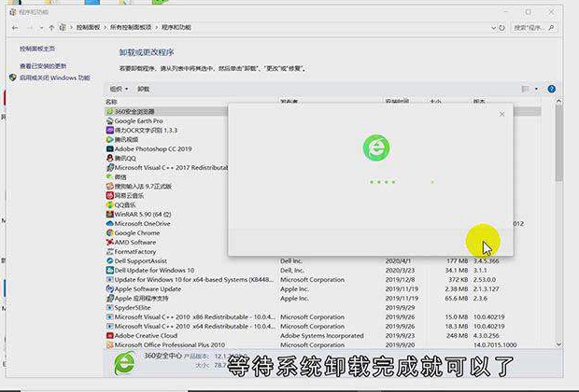Click the scrollbar down arrow of program list
Image resolution: width=579 pixels, height=392 pixels.
(558, 344)
